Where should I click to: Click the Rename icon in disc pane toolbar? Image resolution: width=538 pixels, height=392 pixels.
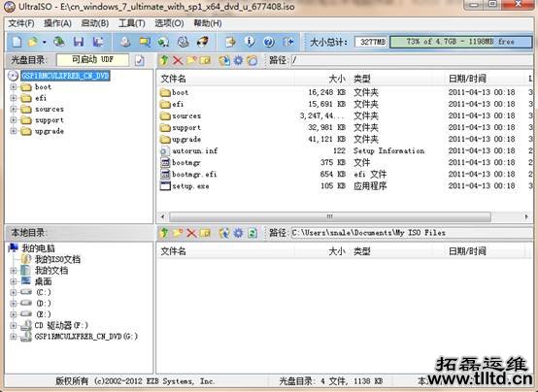click(x=205, y=61)
